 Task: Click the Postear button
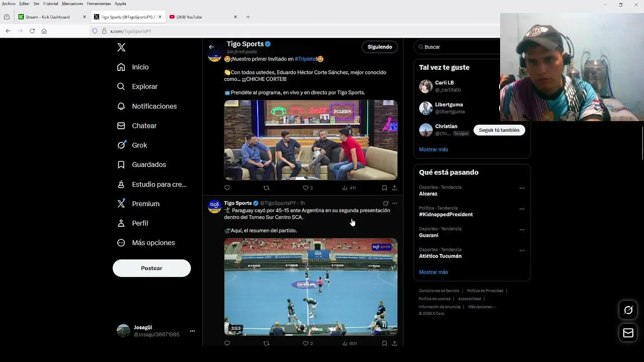pyautogui.click(x=151, y=268)
